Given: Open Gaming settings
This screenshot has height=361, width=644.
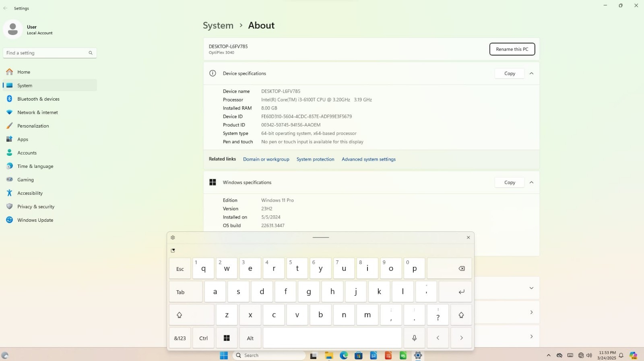Looking at the screenshot, I should coord(50,180).
